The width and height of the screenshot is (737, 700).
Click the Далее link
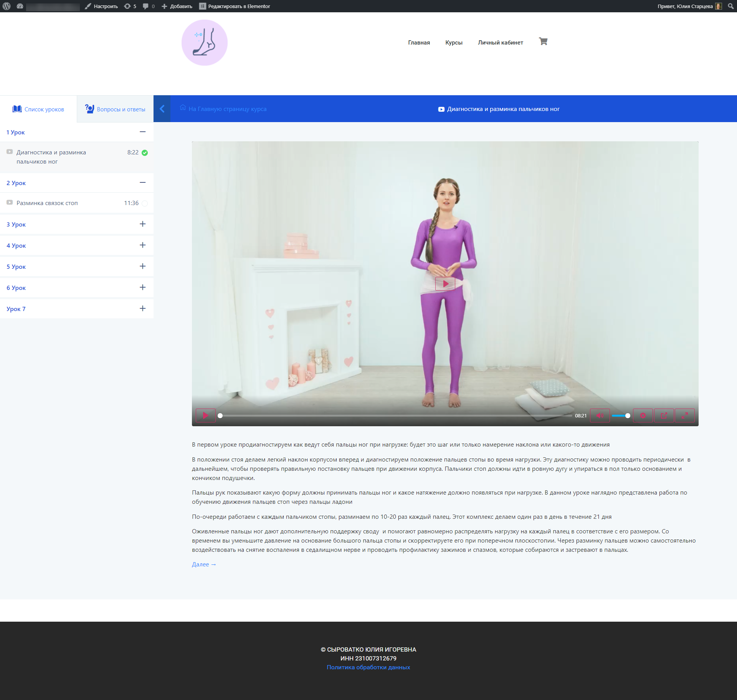pos(204,564)
